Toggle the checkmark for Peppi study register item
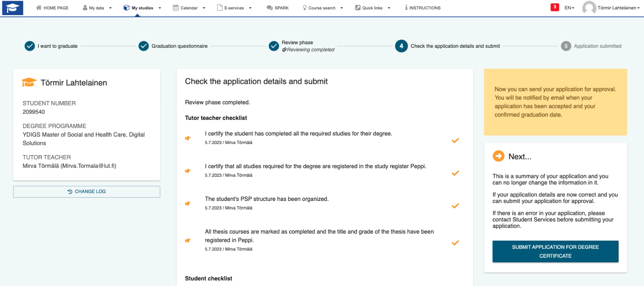The image size is (644, 286). click(455, 173)
